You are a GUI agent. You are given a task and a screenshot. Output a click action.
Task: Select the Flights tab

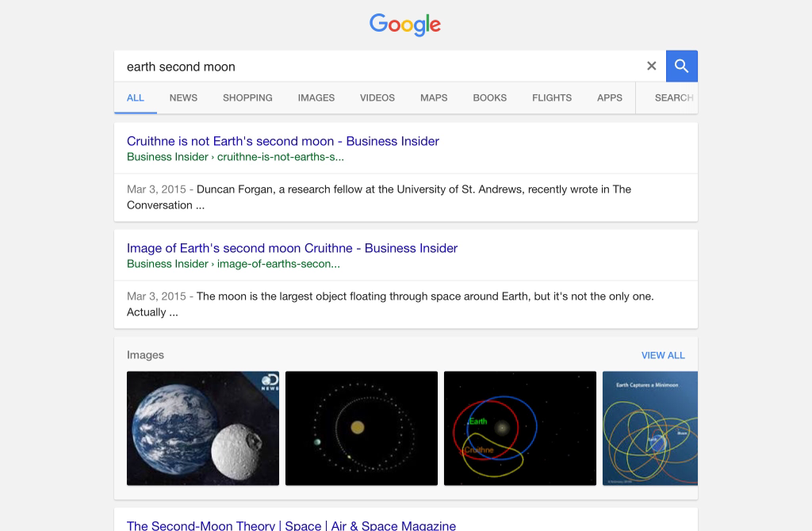point(552,97)
